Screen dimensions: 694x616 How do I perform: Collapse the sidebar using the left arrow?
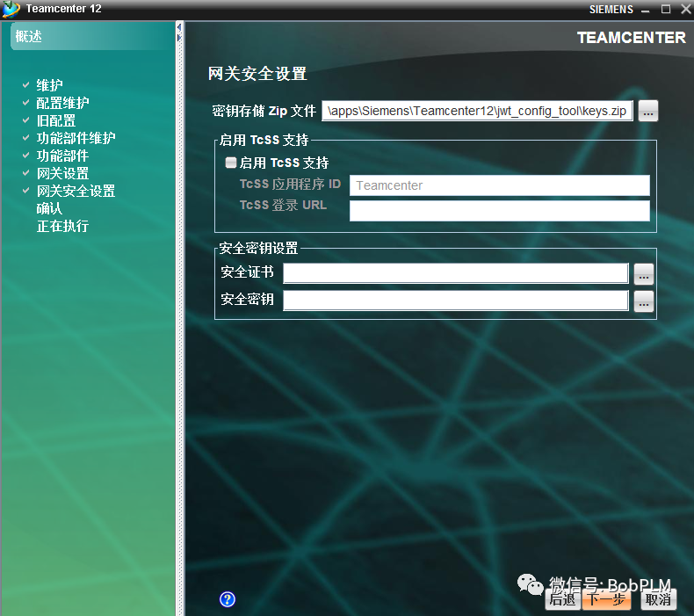[179, 27]
